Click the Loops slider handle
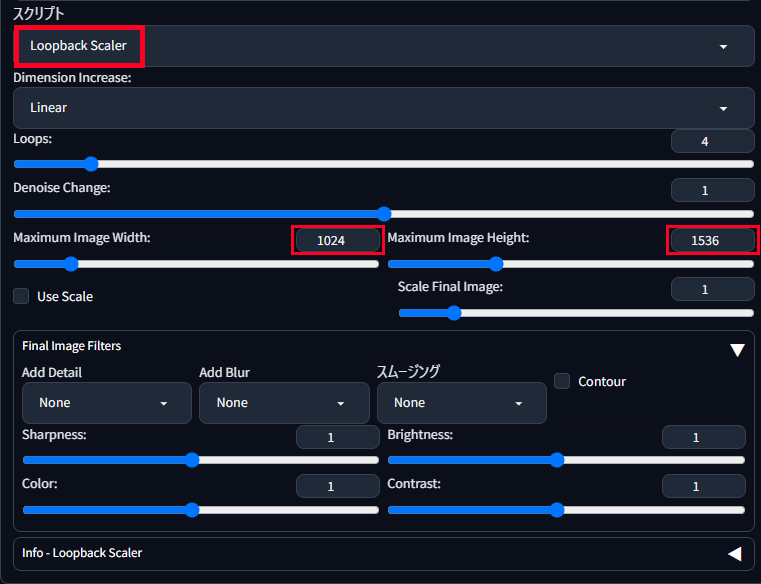The image size is (761, 584). pos(91,164)
